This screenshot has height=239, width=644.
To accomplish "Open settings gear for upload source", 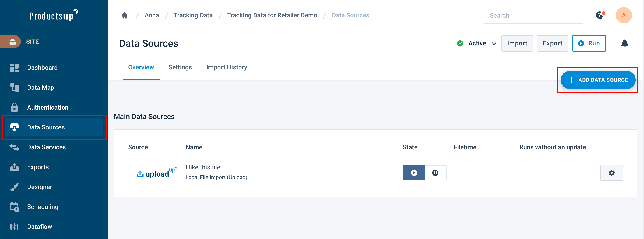I will [611, 173].
